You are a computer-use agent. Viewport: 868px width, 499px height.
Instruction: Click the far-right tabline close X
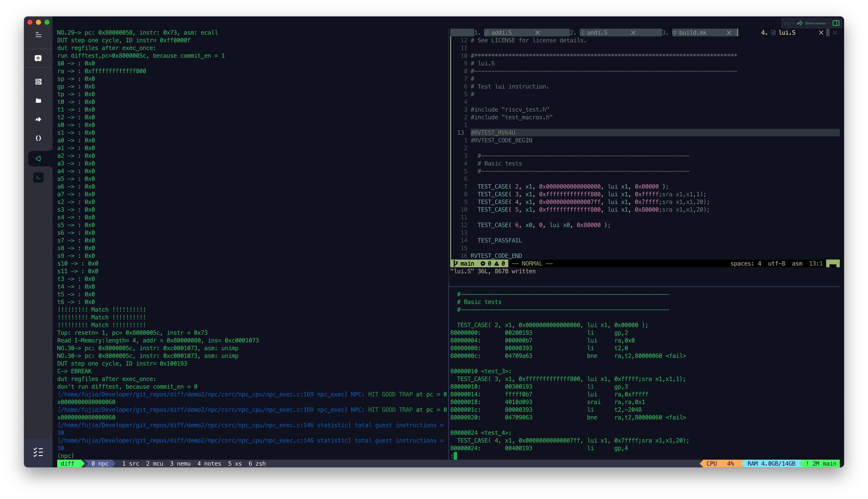(x=835, y=32)
